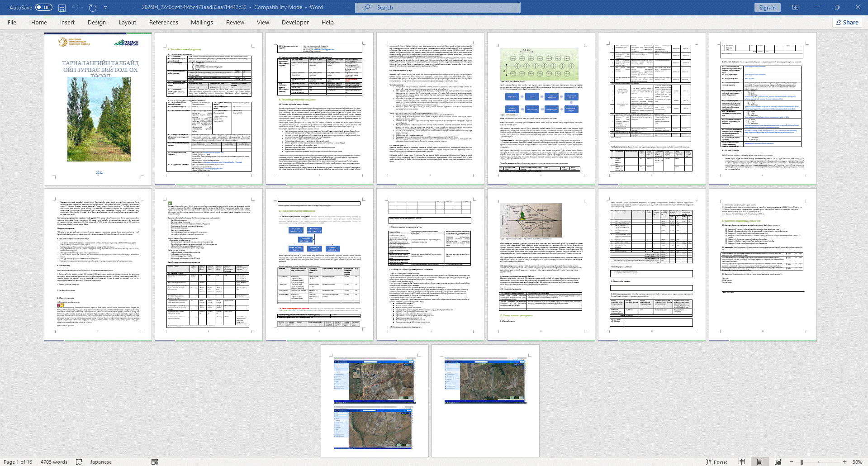Open Ribbon Display Options menu
Image resolution: width=868 pixels, height=466 pixels.
tap(795, 8)
